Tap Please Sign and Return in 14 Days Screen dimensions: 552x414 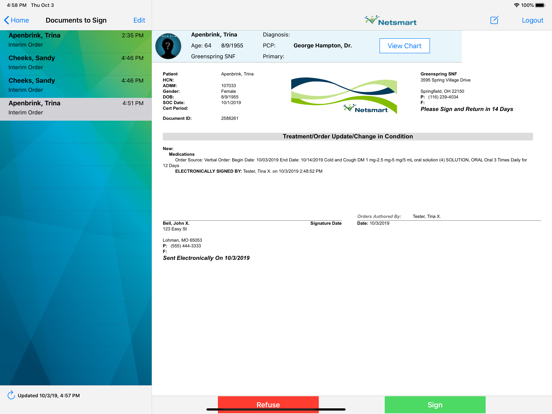[x=466, y=109]
